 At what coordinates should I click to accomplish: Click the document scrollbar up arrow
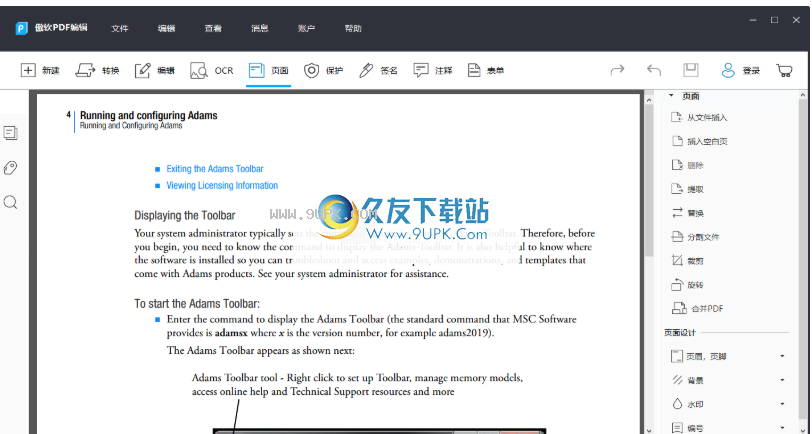649,98
